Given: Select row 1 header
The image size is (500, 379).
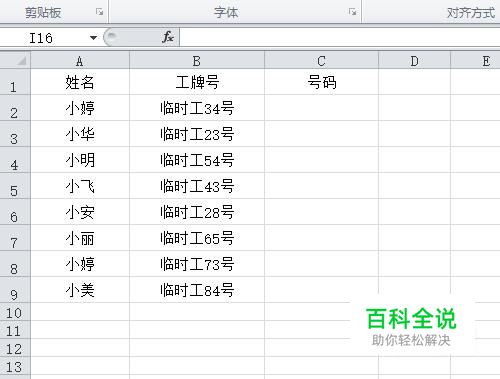Looking at the screenshot, I should pyautogui.click(x=15, y=82).
